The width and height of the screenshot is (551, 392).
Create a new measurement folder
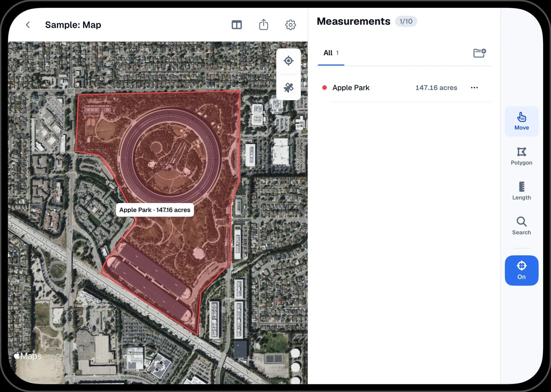(479, 53)
